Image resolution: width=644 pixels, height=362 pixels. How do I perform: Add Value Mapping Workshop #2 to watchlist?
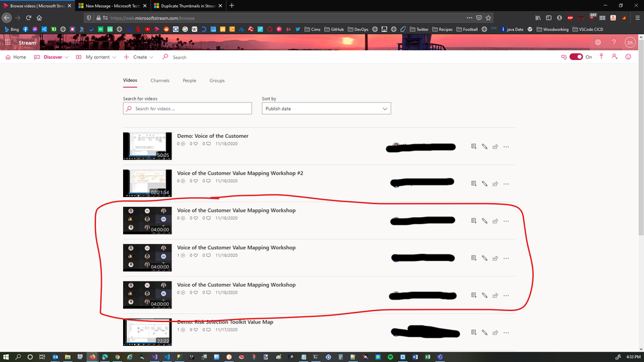[474, 184]
